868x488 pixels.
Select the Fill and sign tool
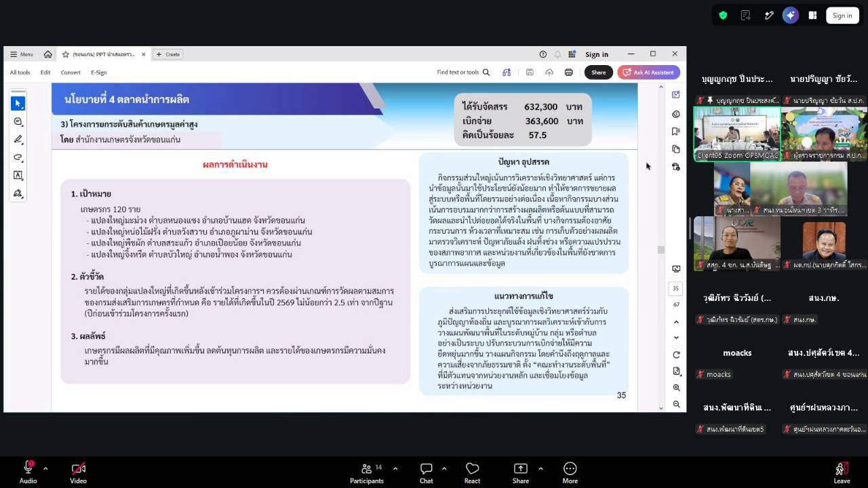[x=18, y=194]
